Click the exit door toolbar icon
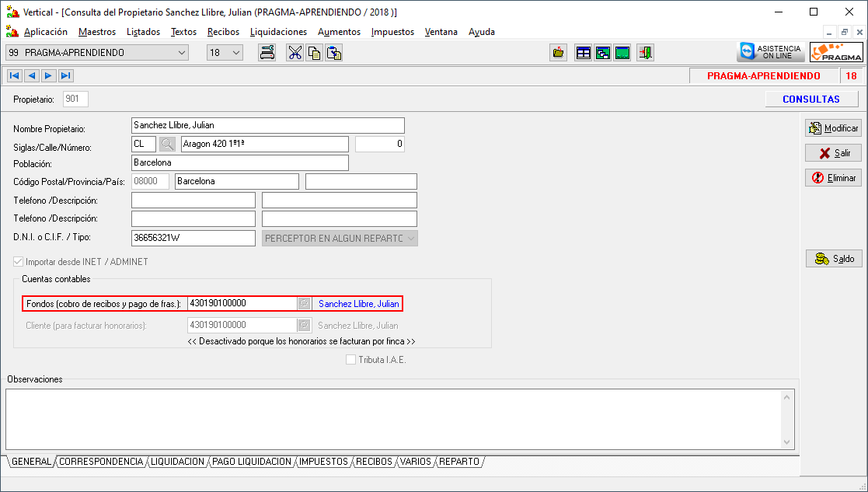Screen dimensions: 868x492 coord(646,53)
